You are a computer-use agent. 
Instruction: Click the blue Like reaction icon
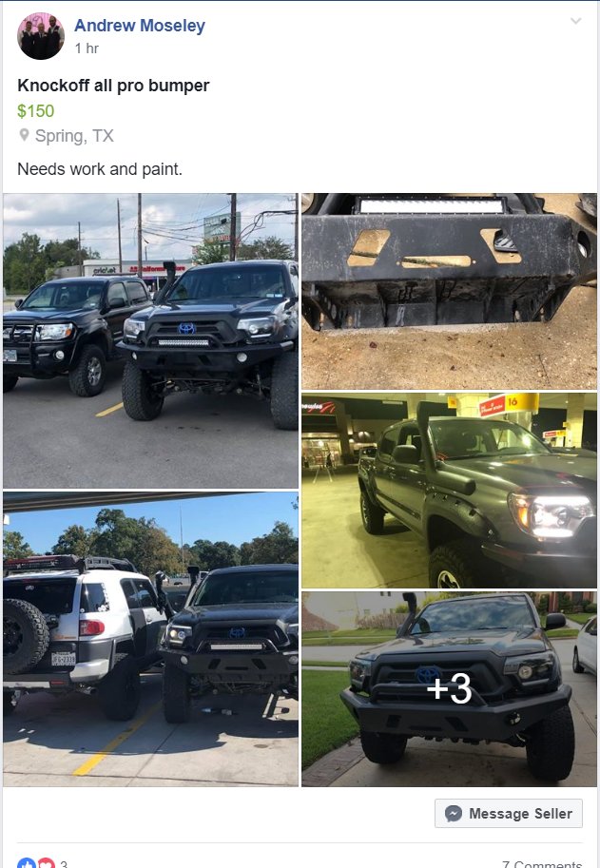[x=27, y=863]
